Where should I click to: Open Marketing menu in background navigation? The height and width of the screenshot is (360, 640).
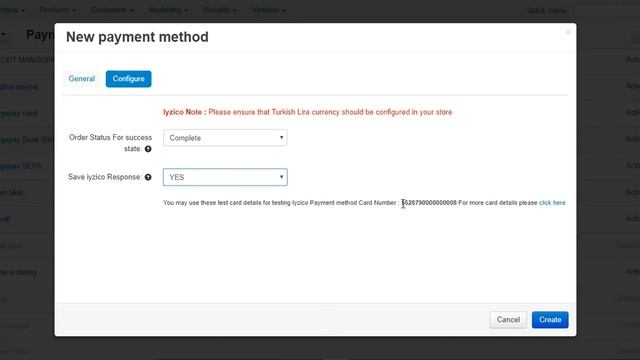168,10
